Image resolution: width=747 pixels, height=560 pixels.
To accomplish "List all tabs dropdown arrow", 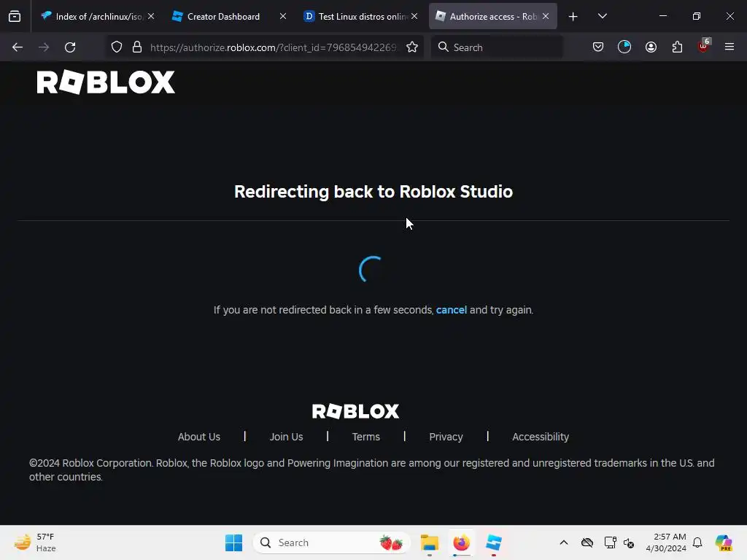I will pos(602,16).
